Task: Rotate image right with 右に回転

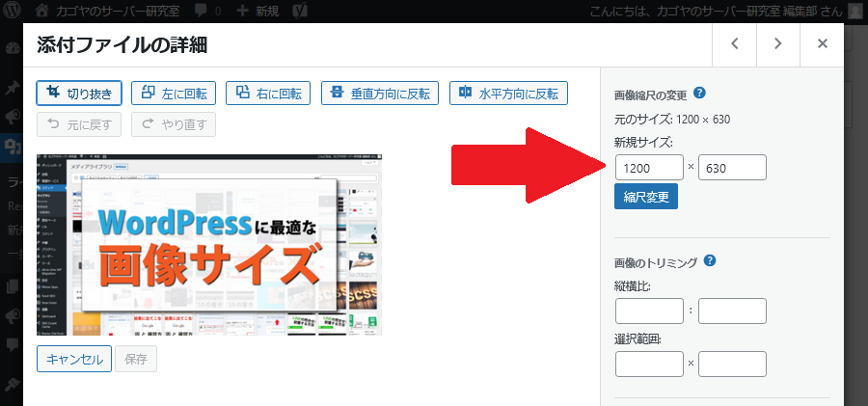Action: coord(268,94)
